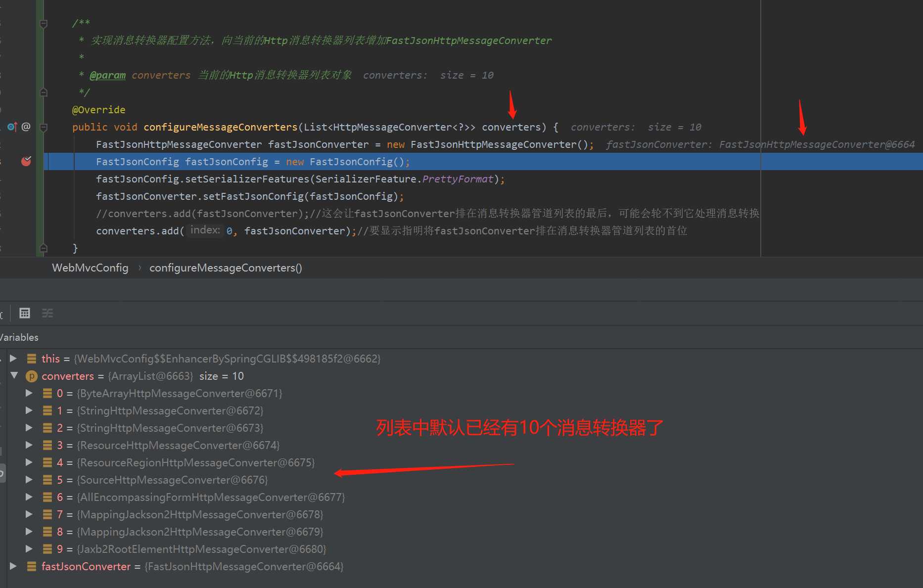
Task: Collapse the converters variable node
Action: [14, 376]
